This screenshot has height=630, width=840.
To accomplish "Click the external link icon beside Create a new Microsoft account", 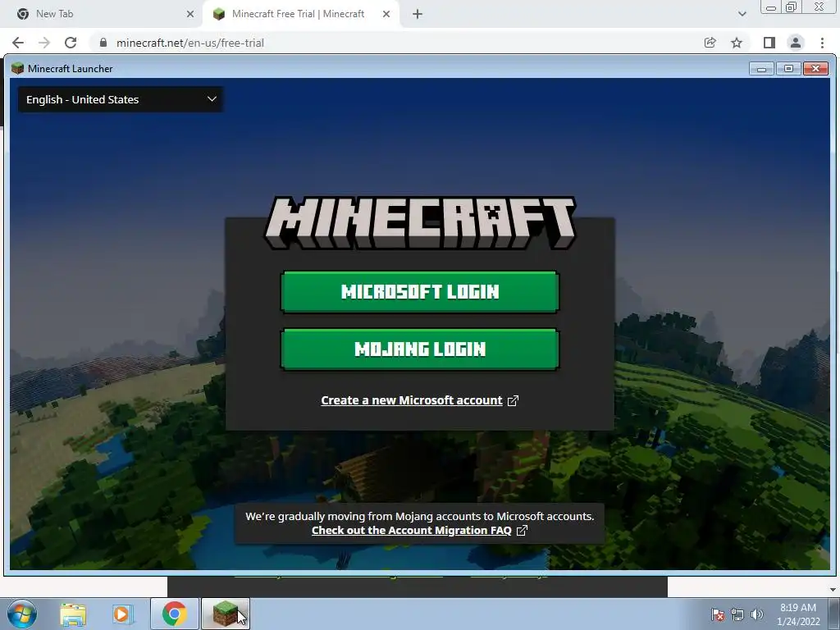I will pyautogui.click(x=513, y=400).
